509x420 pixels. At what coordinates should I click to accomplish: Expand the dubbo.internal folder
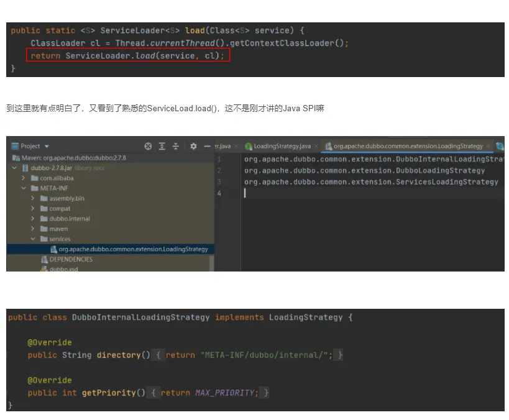coord(32,219)
